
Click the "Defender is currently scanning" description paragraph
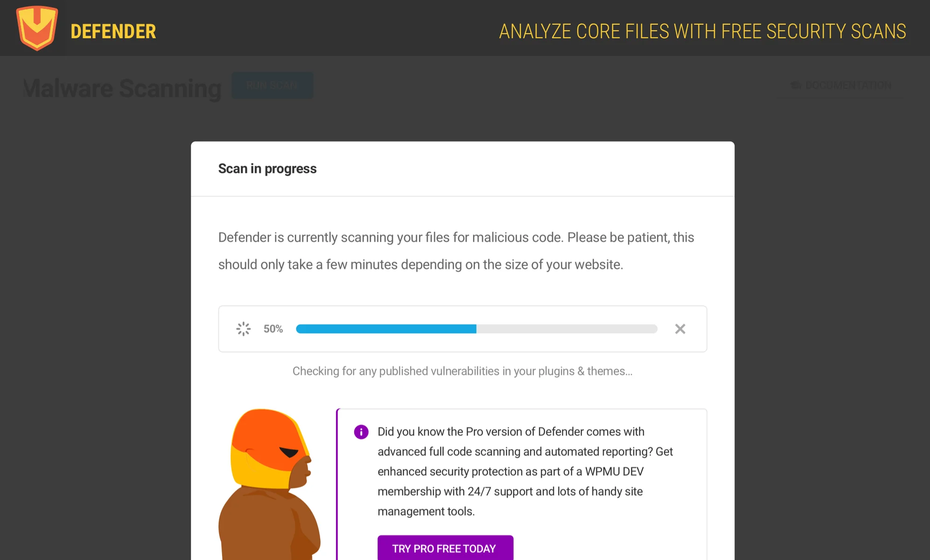(x=456, y=251)
